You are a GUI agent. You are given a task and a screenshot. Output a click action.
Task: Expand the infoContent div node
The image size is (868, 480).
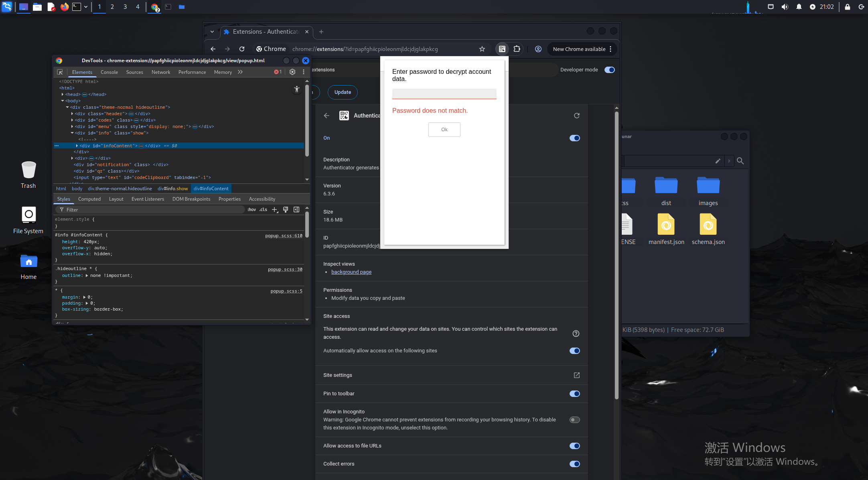point(77,146)
